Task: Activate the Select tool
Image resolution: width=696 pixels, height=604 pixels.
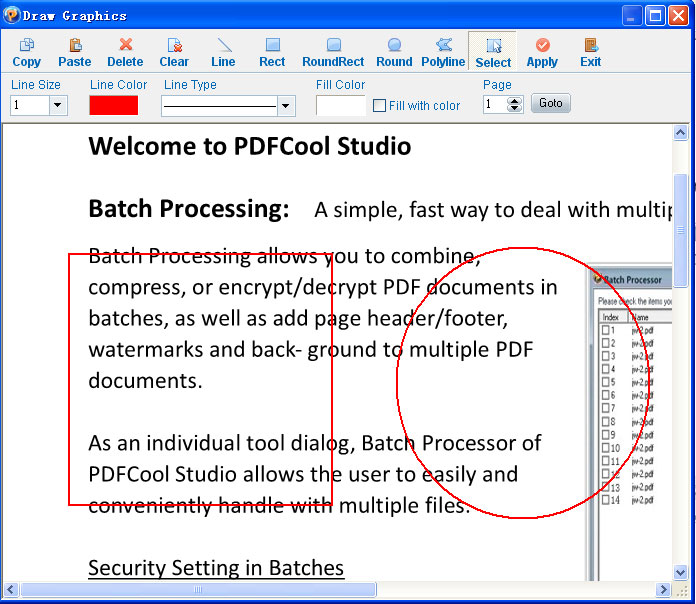Action: (x=493, y=52)
